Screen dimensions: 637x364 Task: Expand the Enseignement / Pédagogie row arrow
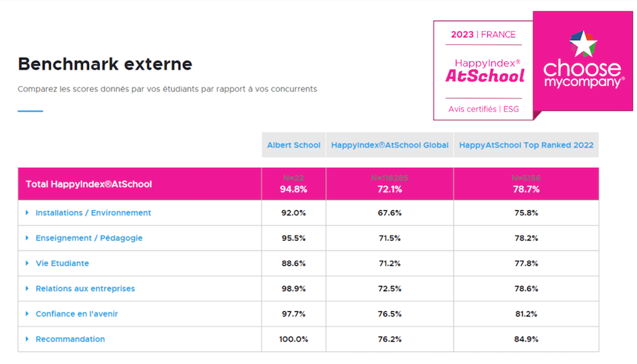[27, 238]
